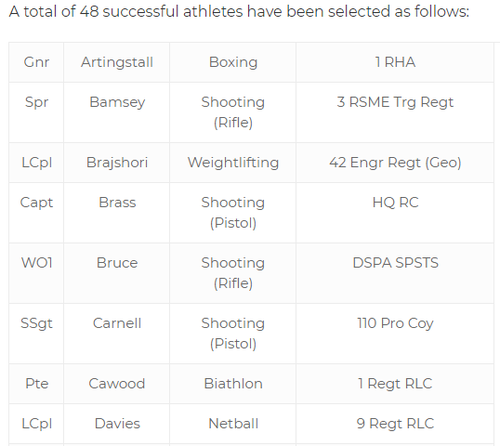Image resolution: width=500 pixels, height=446 pixels.
Task: Click the Biathlon sport cell
Action: (233, 384)
